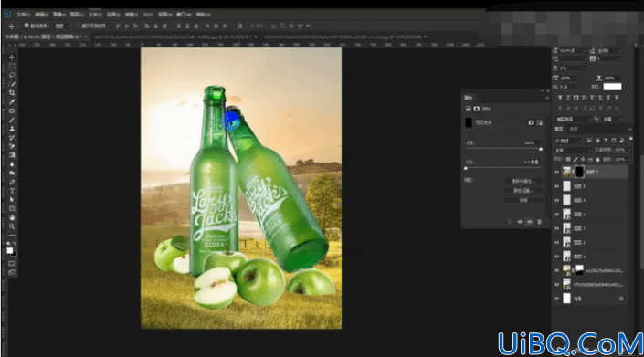Click the Feather value input field

point(531,163)
